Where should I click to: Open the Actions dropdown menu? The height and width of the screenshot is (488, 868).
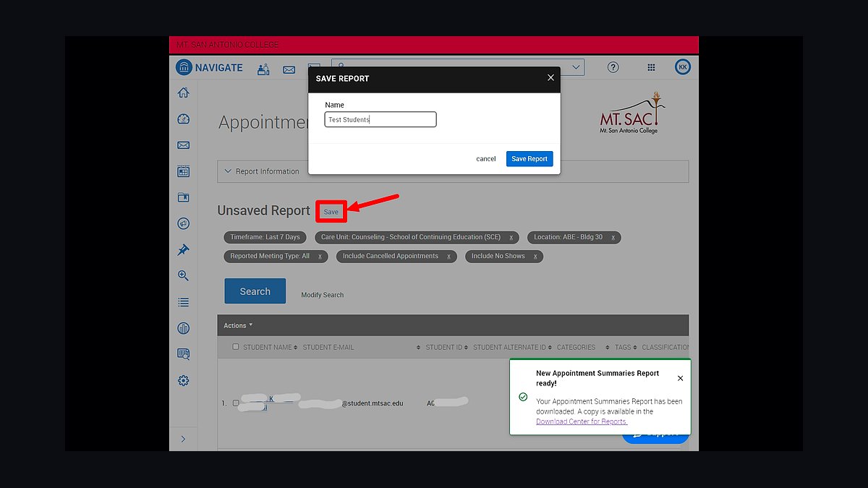coord(238,325)
